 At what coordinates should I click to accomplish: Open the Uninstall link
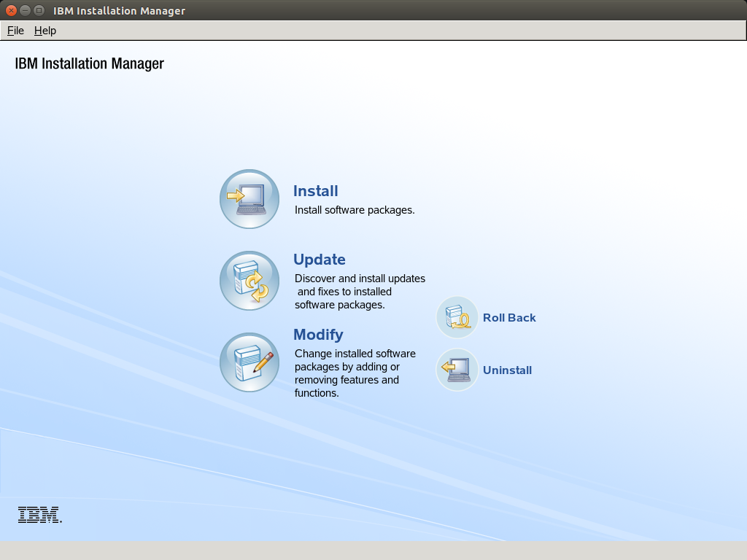(x=508, y=370)
